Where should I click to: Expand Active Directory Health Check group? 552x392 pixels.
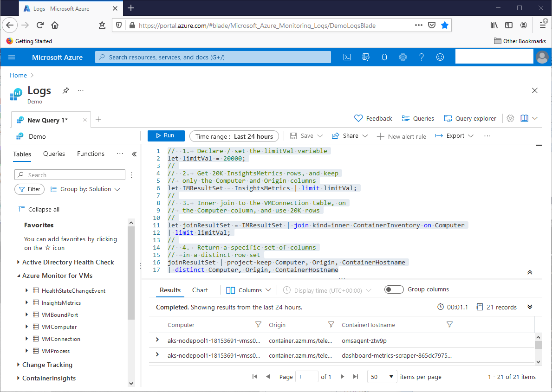18,262
